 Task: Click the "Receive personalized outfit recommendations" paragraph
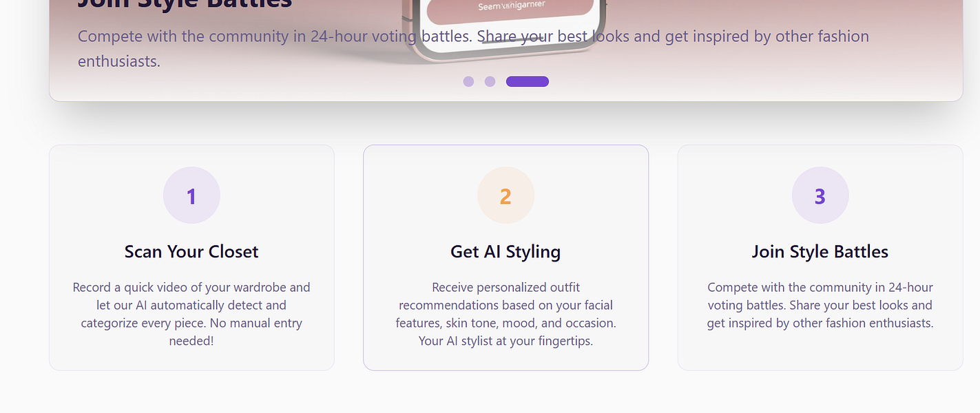click(x=505, y=313)
